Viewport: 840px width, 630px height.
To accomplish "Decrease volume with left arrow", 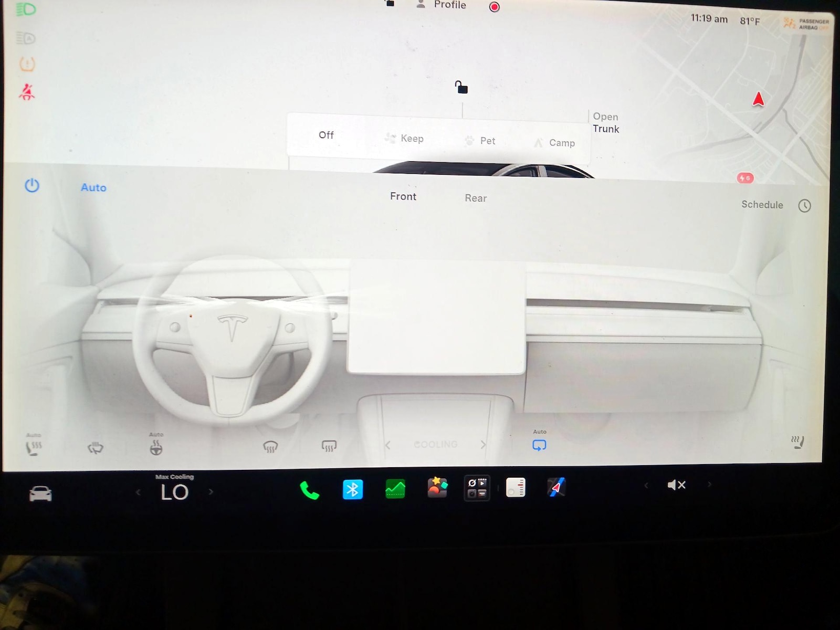I will (x=646, y=485).
